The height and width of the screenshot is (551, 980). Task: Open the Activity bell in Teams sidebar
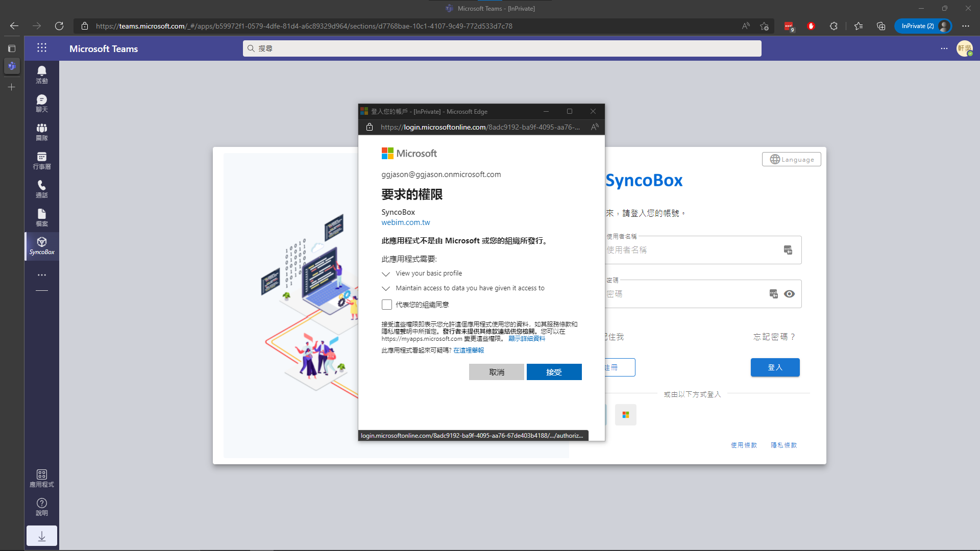tap(42, 74)
